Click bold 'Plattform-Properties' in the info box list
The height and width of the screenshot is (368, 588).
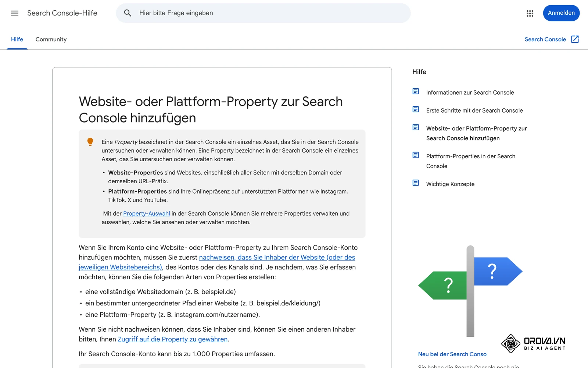point(137,191)
